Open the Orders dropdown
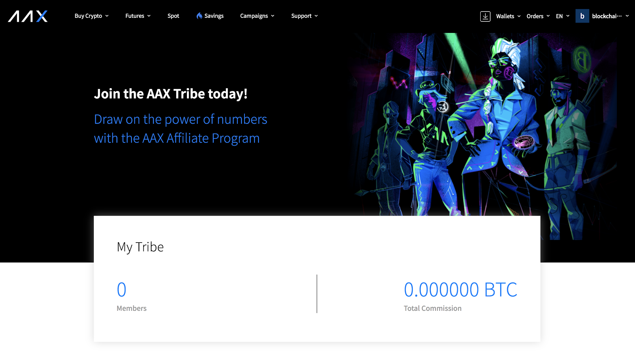The width and height of the screenshot is (635, 364). pos(538,16)
